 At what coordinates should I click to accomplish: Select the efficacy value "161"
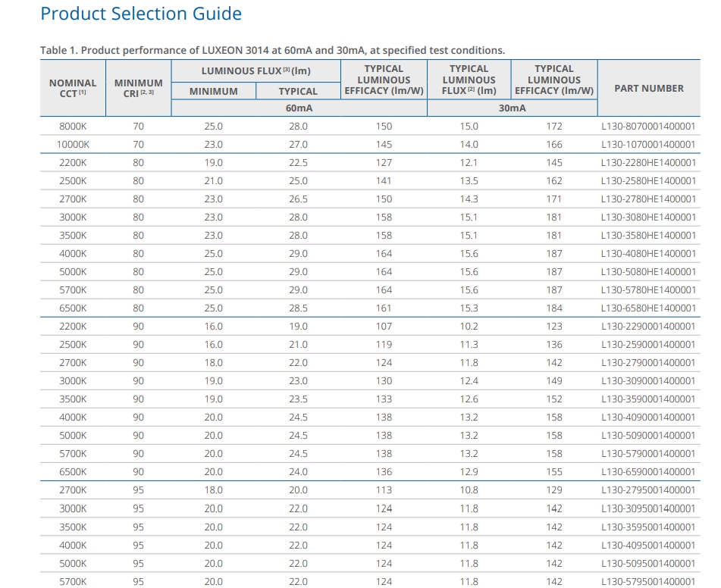point(384,308)
